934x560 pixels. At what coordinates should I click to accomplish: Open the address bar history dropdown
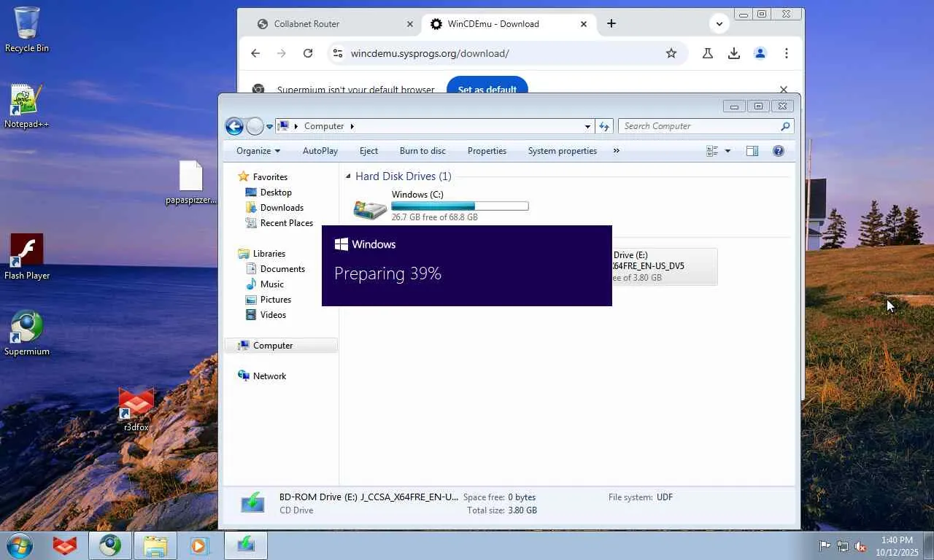coord(587,126)
